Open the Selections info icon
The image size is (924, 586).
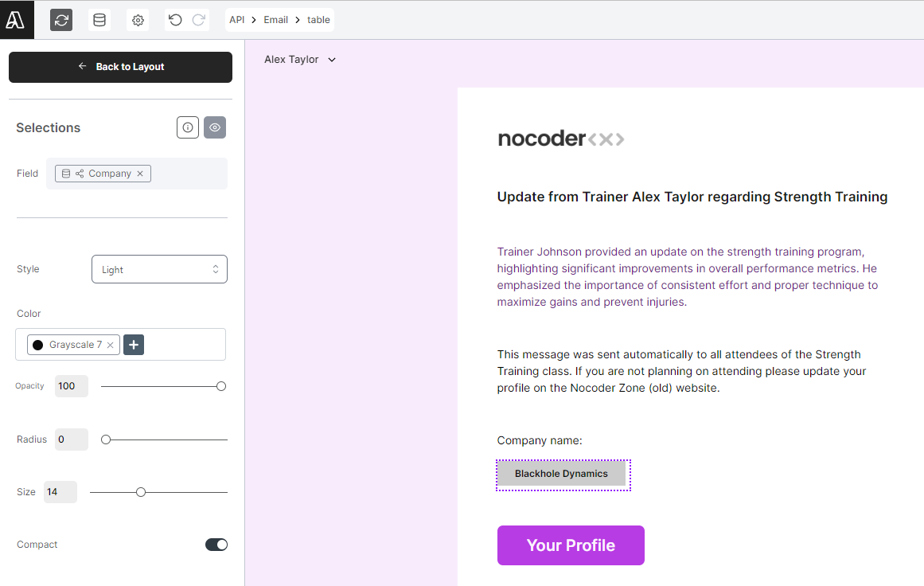tap(187, 127)
